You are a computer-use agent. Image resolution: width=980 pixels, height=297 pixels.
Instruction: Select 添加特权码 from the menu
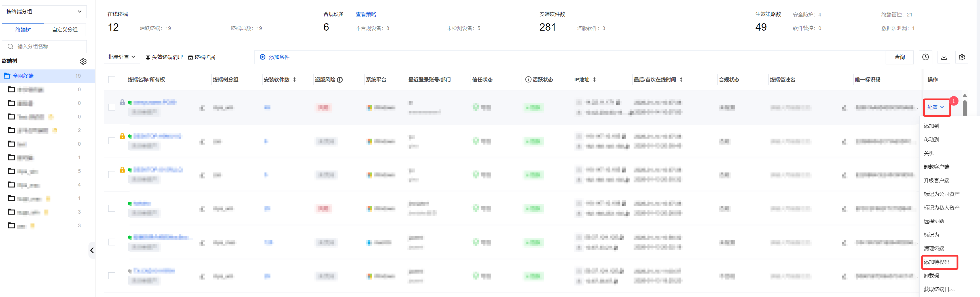coord(936,262)
